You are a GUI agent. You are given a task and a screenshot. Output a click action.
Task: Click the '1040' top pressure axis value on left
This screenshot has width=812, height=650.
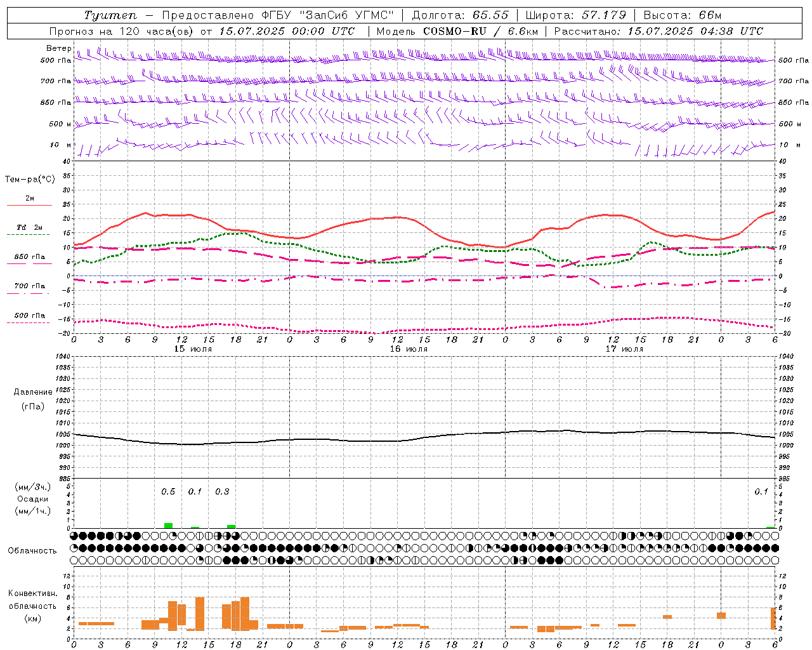(63, 357)
